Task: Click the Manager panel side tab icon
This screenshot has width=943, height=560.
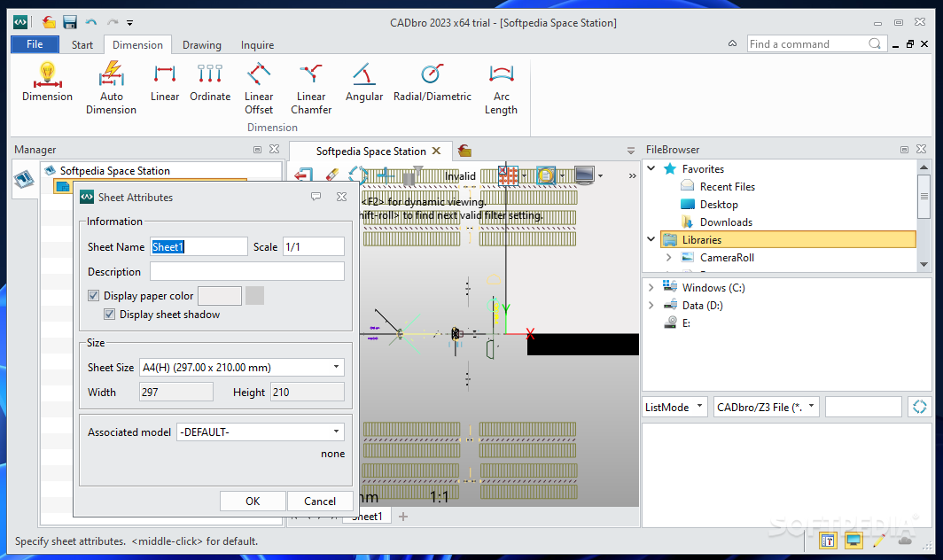Action: coord(24,179)
